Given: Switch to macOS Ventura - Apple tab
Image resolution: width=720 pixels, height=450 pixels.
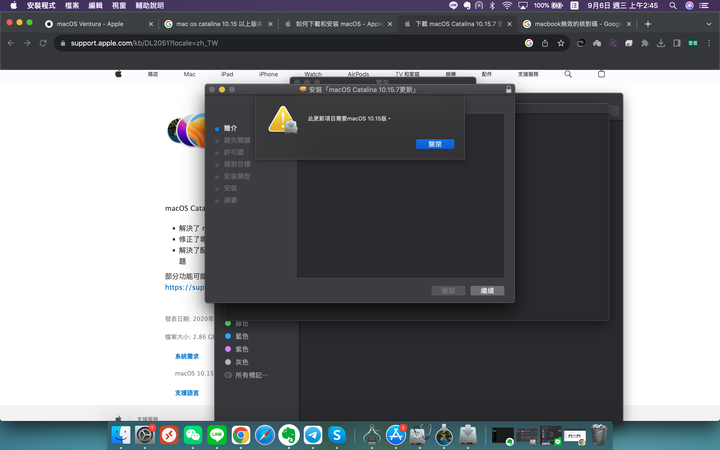Looking at the screenshot, I should pyautogui.click(x=94, y=24).
